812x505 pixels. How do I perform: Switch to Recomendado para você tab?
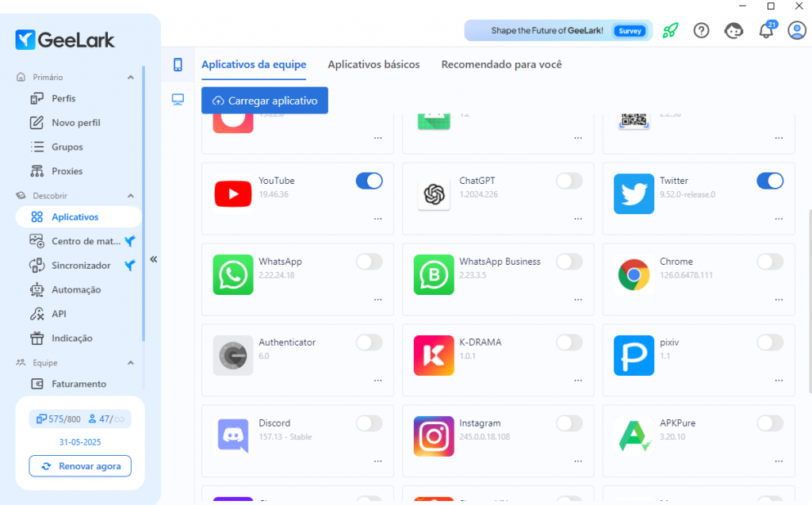(501, 64)
